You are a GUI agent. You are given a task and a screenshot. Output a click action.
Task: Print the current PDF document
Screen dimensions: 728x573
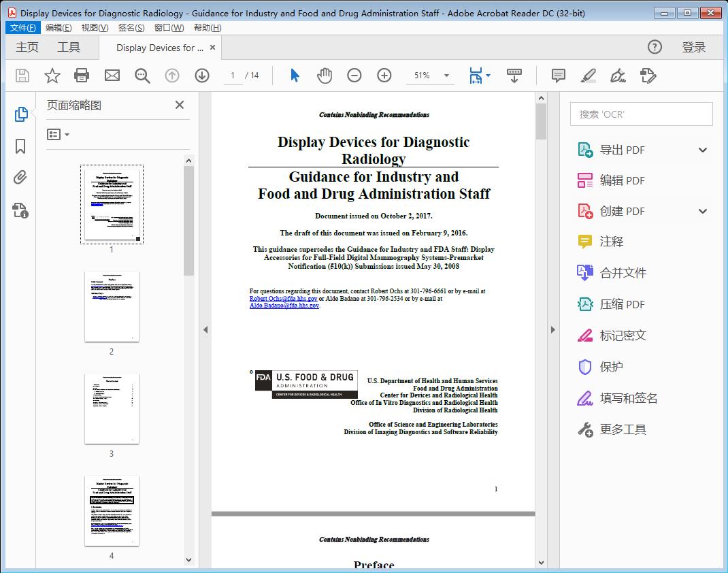pyautogui.click(x=82, y=76)
